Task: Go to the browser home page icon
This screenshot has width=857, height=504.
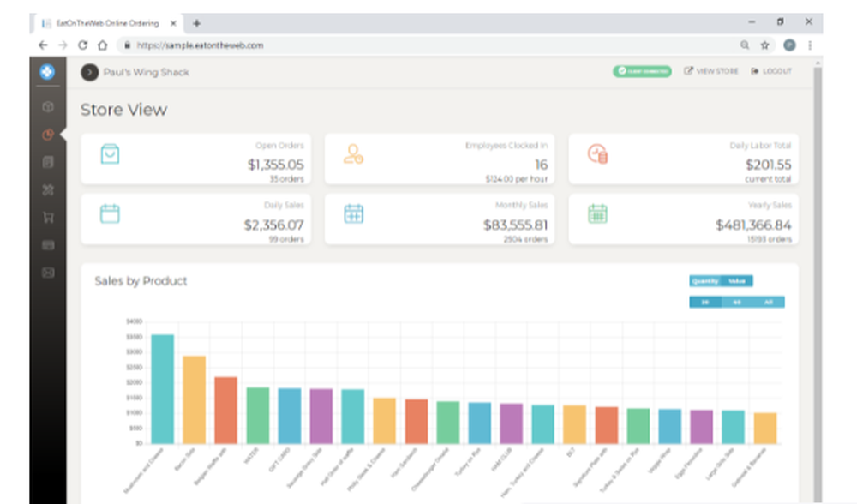Action: point(102,45)
